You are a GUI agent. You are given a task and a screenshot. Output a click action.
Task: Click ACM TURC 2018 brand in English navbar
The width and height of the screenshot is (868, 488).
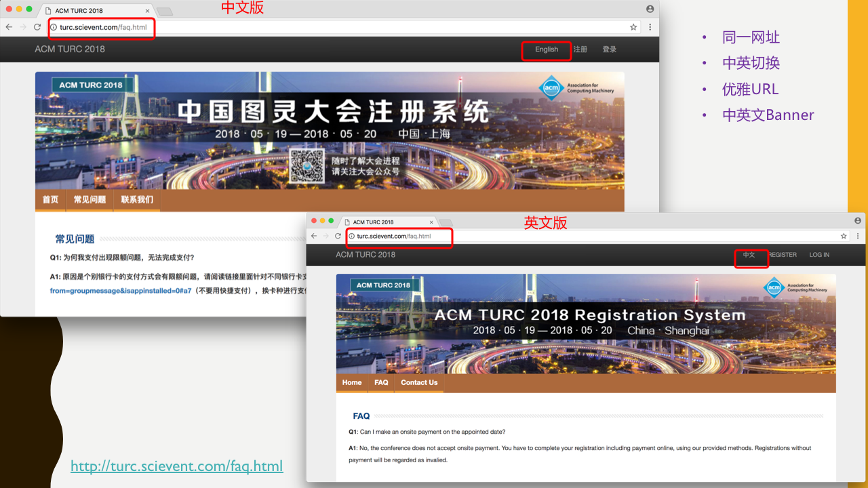point(366,254)
